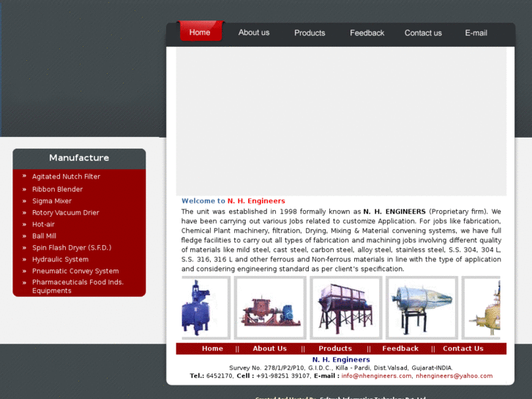Select Agitated Nutch Filter in Manufacture list
The height and width of the screenshot is (399, 532).
pyautogui.click(x=66, y=176)
